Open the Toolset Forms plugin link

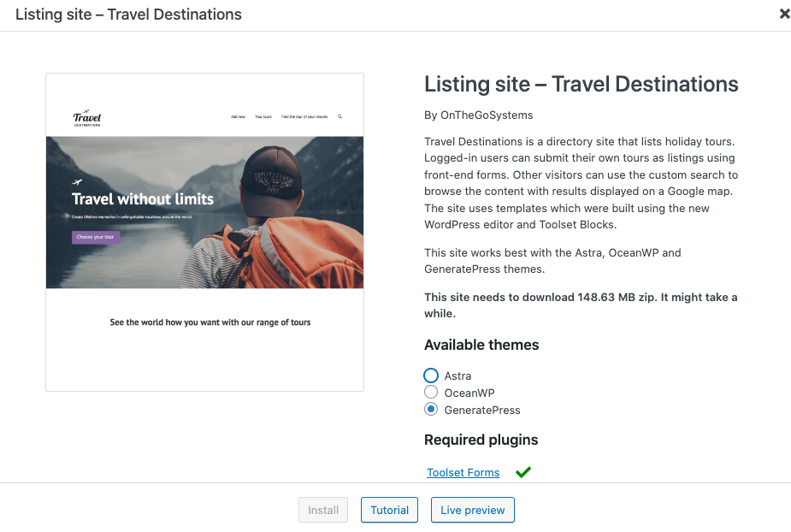[463, 472]
